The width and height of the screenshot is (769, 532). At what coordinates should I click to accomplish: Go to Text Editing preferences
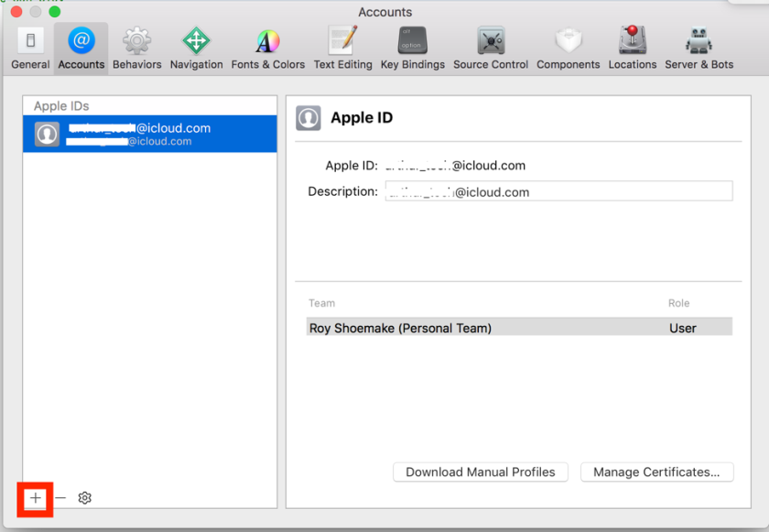(x=342, y=48)
